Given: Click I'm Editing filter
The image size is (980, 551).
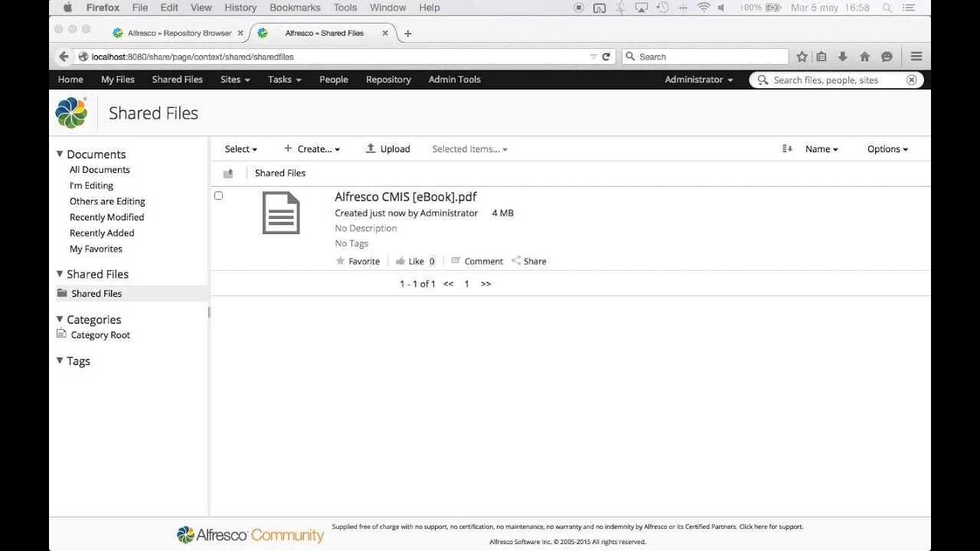Looking at the screenshot, I should pos(91,185).
